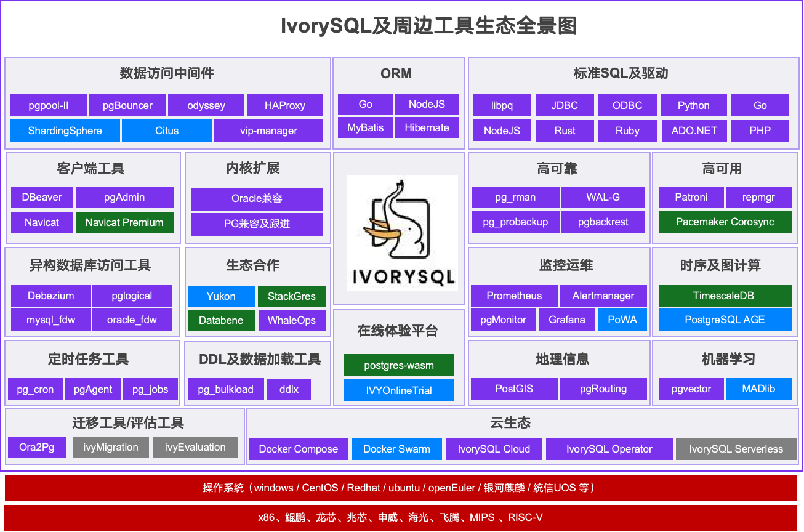This screenshot has width=804, height=532.
Task: Click the Pacemaker Corosync entry
Action: click(x=725, y=222)
